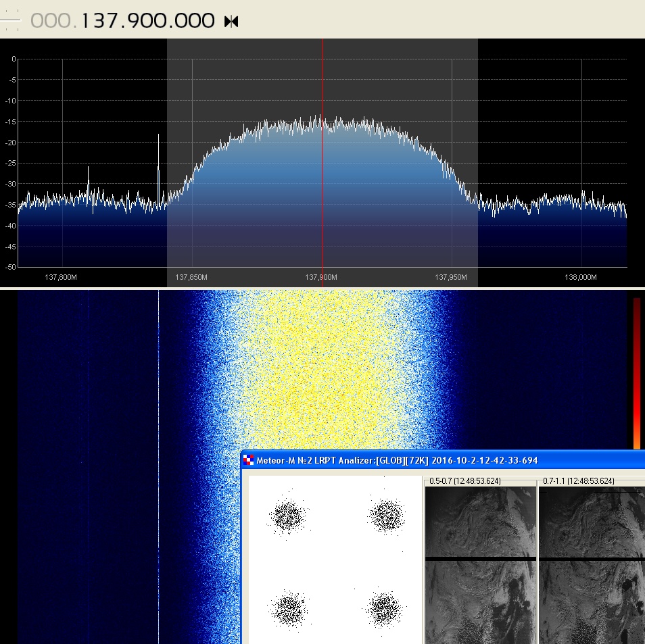
Task: Open the 0.7-1.1 channel image preview
Action: (x=592, y=565)
